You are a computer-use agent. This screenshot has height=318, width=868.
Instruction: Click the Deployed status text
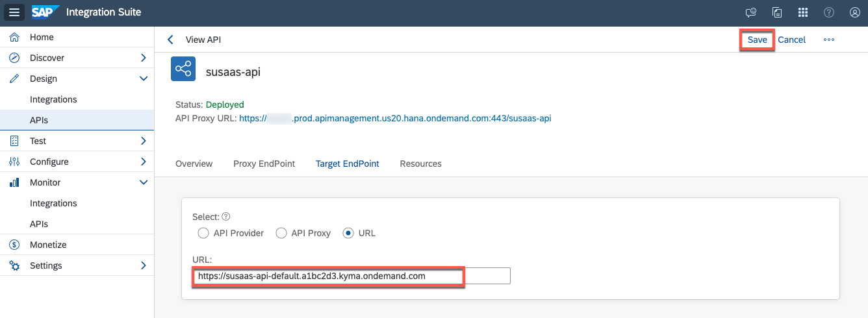[x=225, y=104]
